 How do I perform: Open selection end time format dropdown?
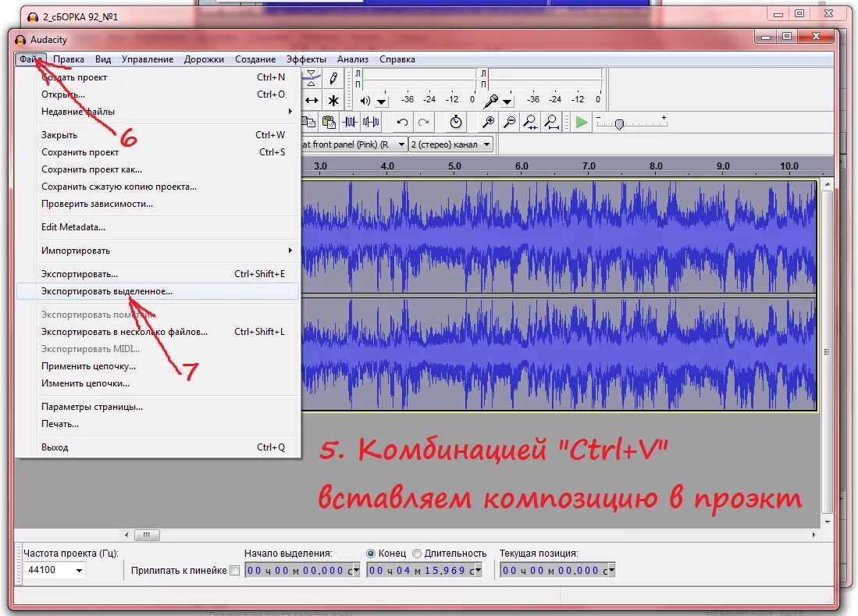(479, 571)
